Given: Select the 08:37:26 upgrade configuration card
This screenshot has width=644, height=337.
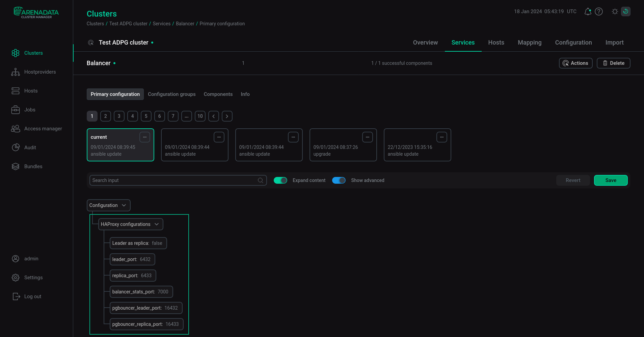Looking at the screenshot, I should [343, 145].
